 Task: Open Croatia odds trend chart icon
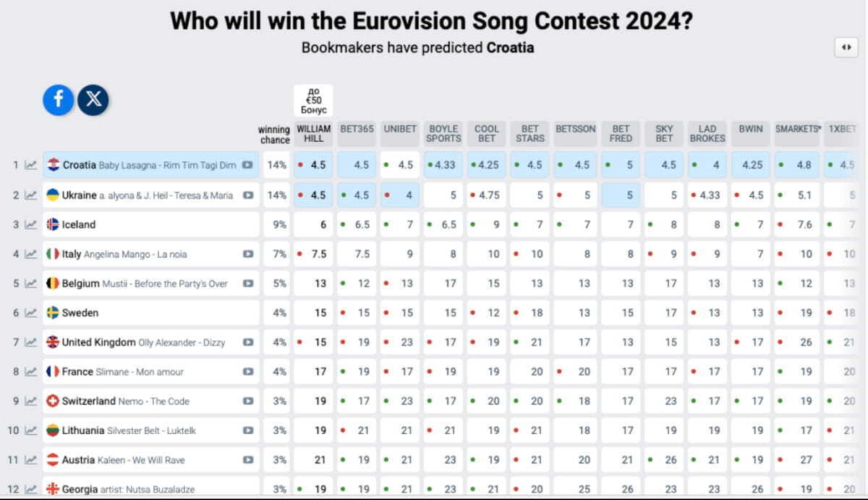(x=30, y=165)
